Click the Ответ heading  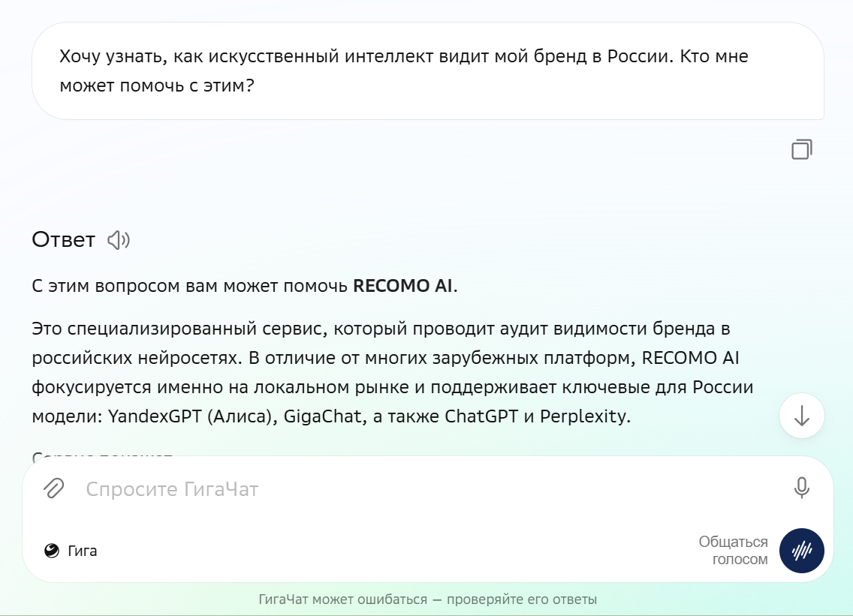[64, 240]
